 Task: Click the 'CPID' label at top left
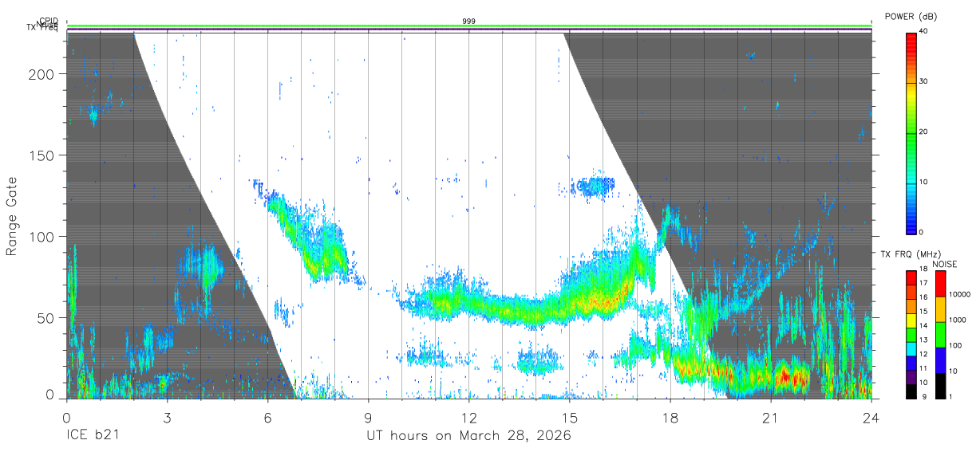[49, 21]
